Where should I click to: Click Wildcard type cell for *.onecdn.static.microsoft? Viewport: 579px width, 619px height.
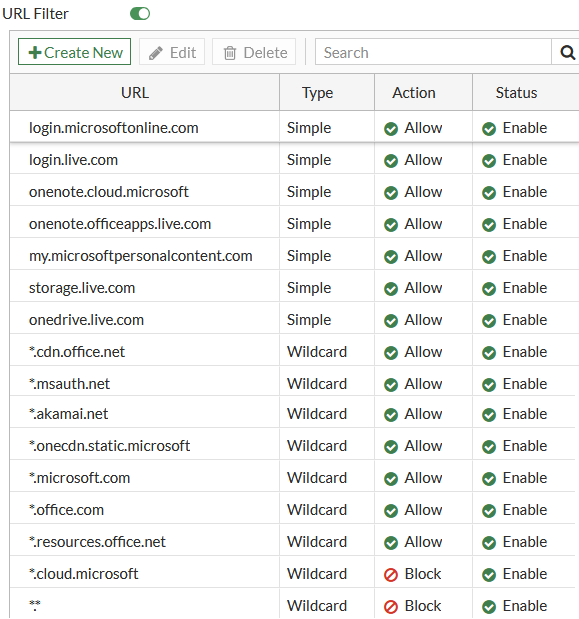click(317, 446)
